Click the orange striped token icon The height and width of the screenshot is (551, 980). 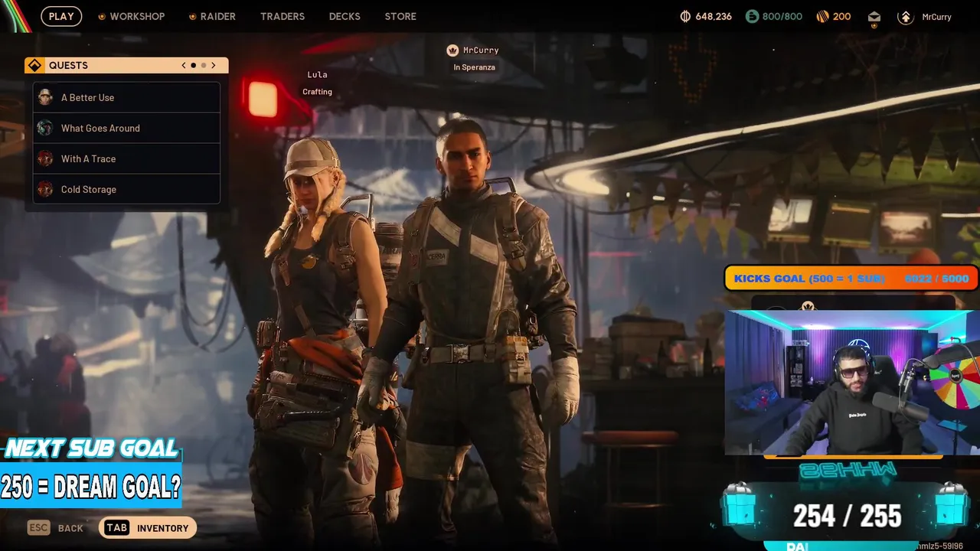click(822, 16)
